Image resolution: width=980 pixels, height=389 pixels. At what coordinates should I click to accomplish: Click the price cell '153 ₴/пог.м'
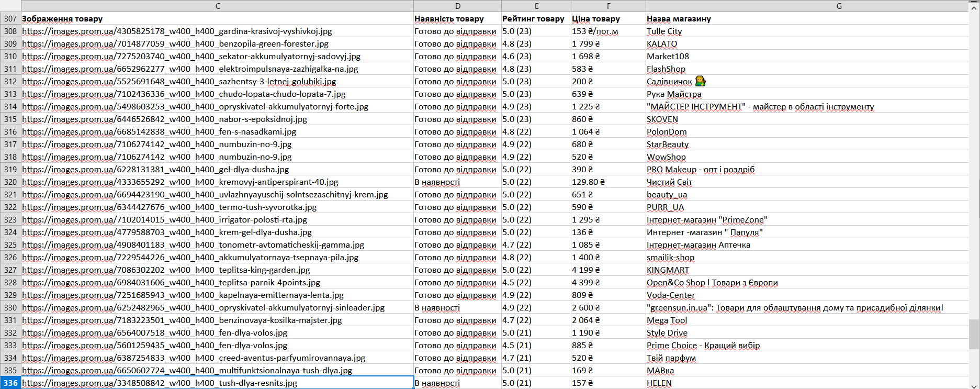tap(608, 31)
